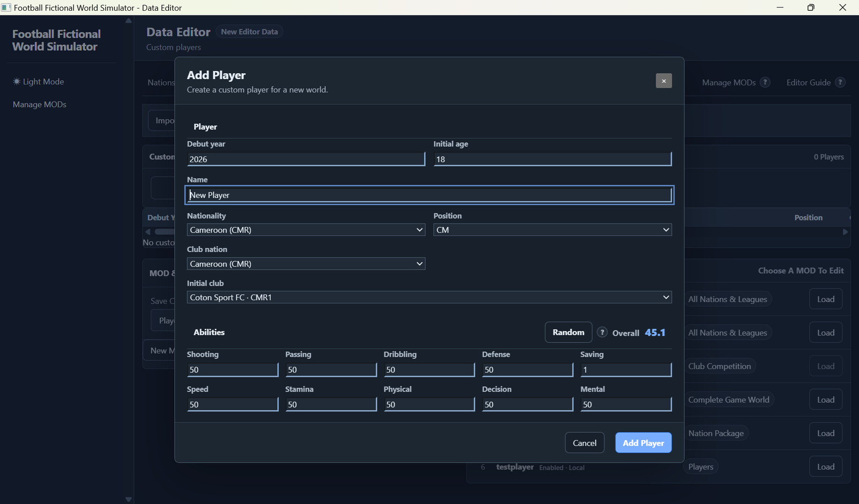Open the Manage MODs tab at top right

click(x=729, y=82)
